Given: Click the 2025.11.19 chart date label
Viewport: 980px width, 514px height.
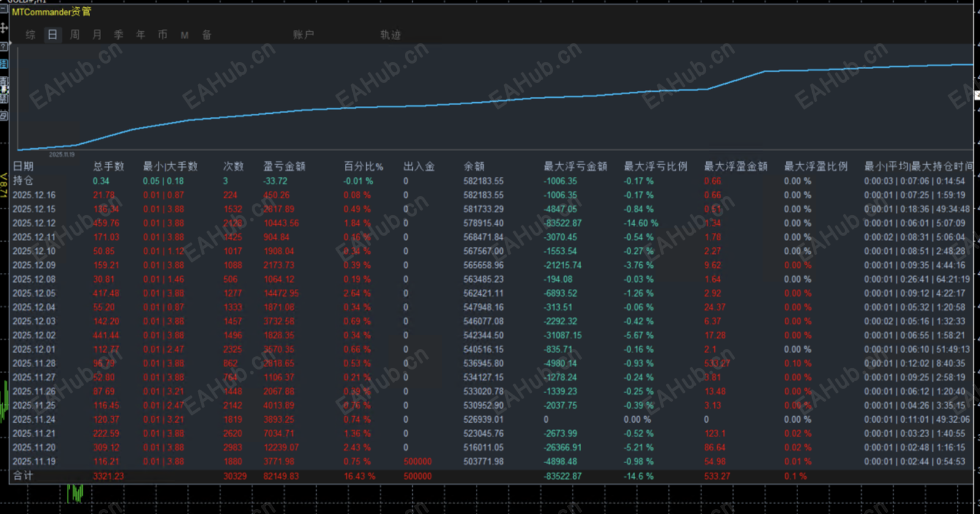Looking at the screenshot, I should (62, 155).
